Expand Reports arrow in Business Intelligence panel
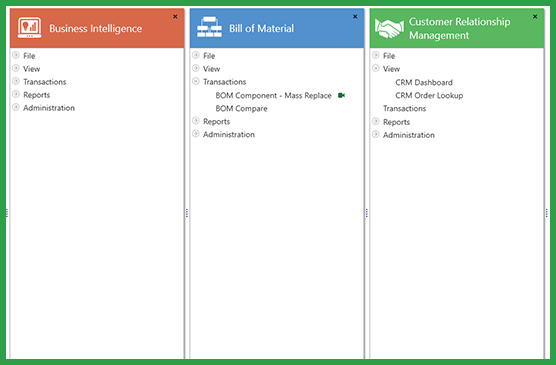The height and width of the screenshot is (365, 556). tap(16, 94)
